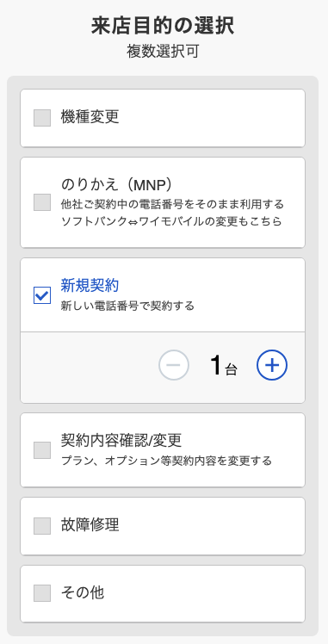328x644 pixels.
Task: Click the 来店目的の選択 heading
Action: click(x=163, y=26)
